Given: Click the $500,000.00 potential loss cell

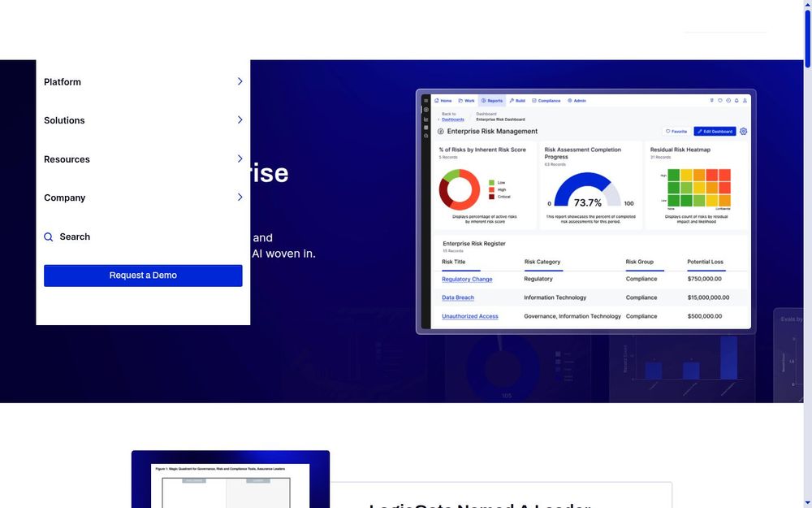Looking at the screenshot, I should coord(704,316).
